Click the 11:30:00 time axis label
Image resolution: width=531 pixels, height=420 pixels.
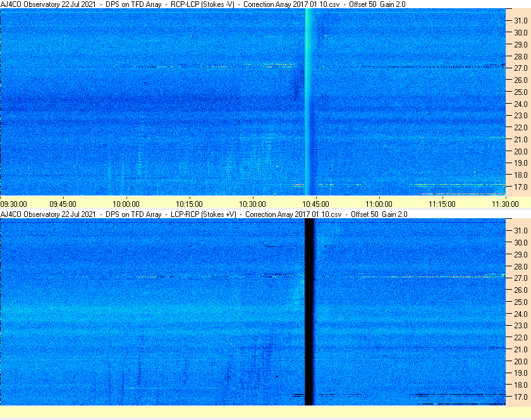pos(505,204)
